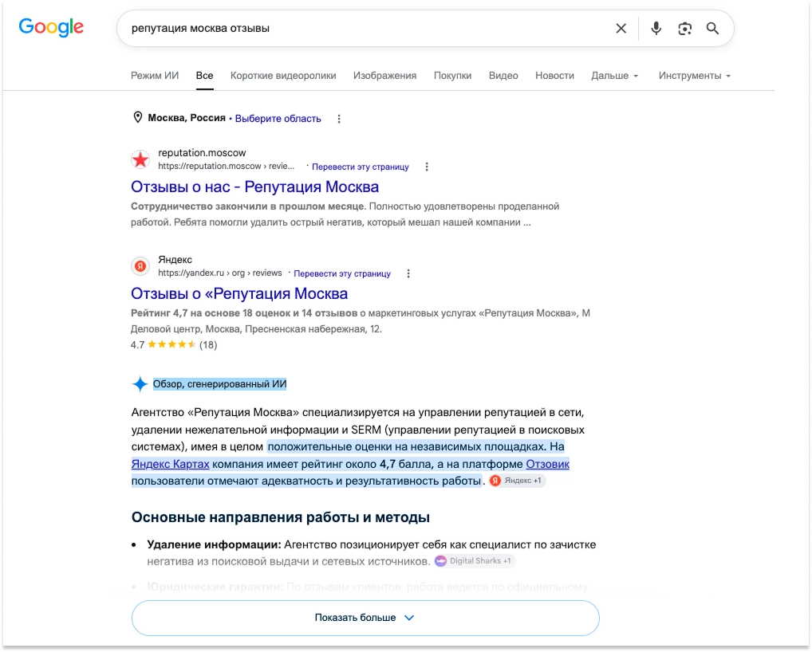The width and height of the screenshot is (812, 652).
Task: Open the Google logo homepage
Action: [51, 27]
